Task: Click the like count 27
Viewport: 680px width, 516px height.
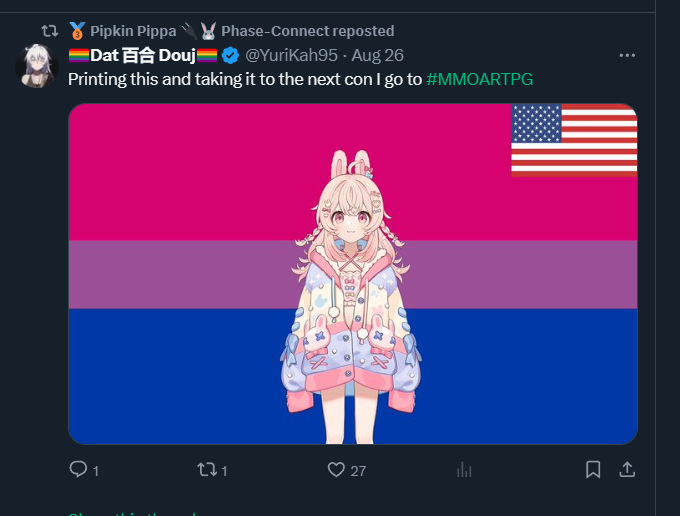Action: (x=358, y=471)
